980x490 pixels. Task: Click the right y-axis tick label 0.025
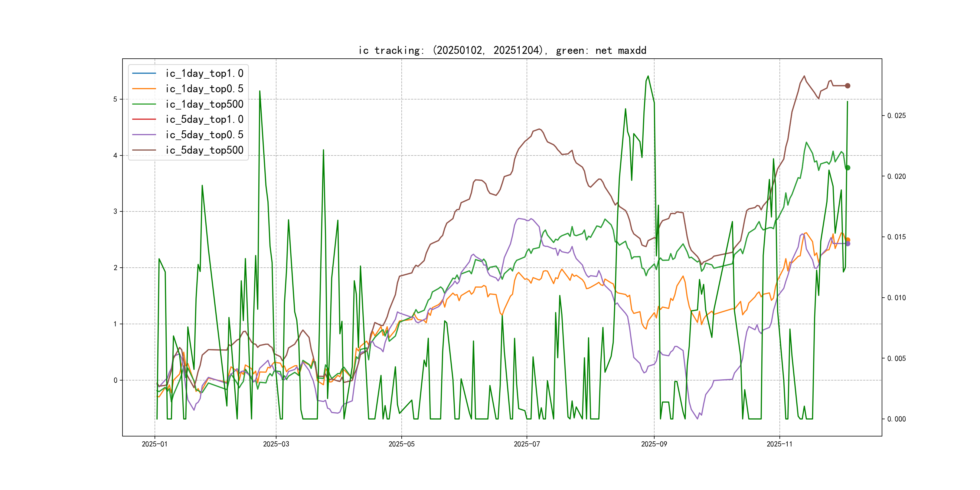tap(896, 116)
